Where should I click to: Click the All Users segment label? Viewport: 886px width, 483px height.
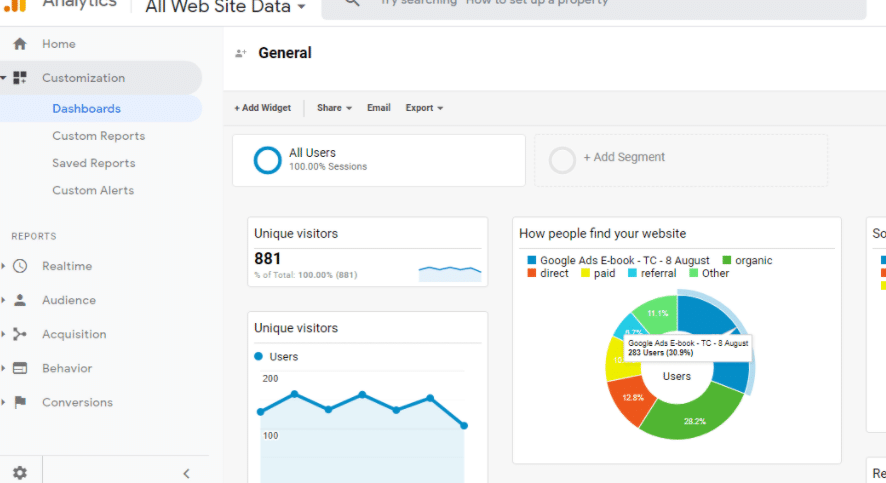click(x=312, y=153)
